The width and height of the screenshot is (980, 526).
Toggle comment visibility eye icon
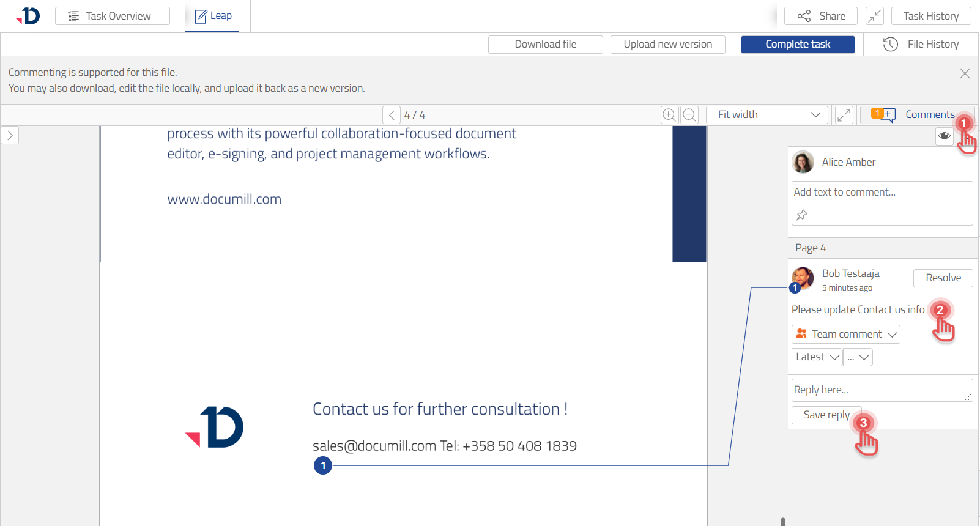945,136
